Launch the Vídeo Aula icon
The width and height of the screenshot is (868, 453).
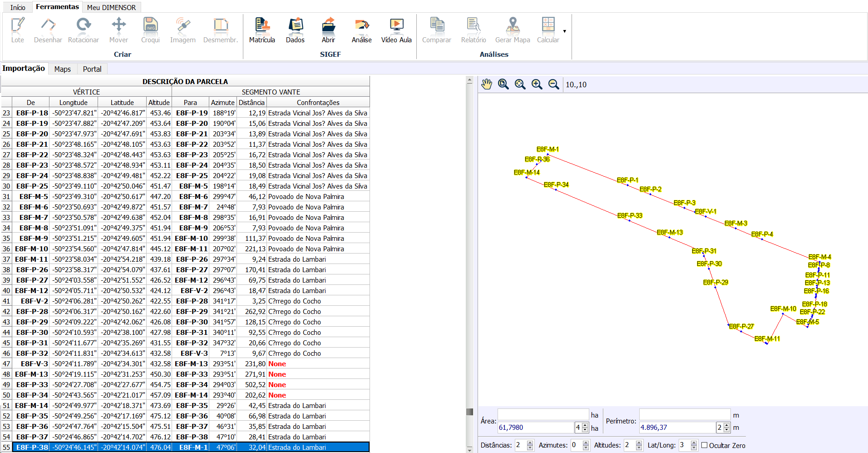pyautogui.click(x=396, y=30)
